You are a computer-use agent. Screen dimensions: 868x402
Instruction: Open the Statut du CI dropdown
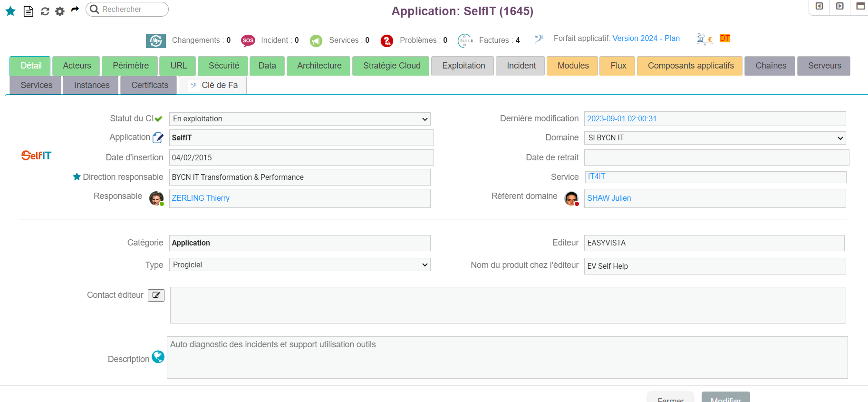(x=299, y=119)
